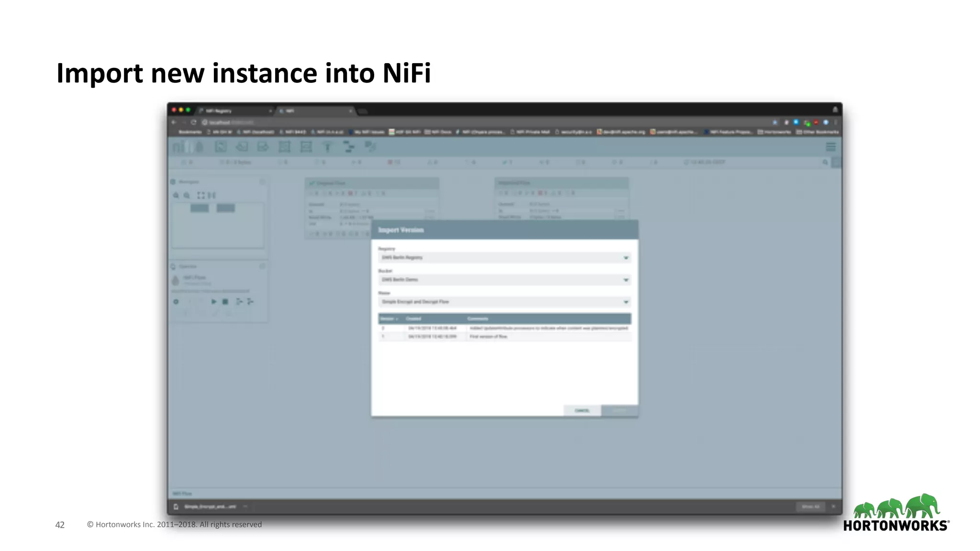
Task: Add Template icon in NiFi toolbar
Action: [349, 147]
